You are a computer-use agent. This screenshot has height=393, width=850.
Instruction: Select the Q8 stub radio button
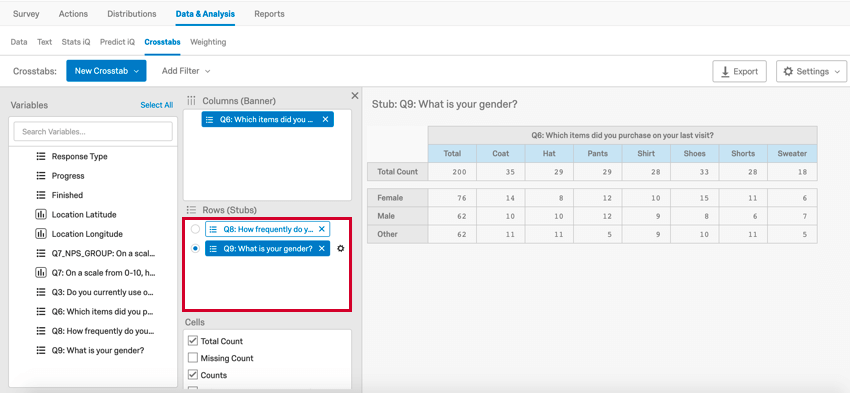click(195, 229)
